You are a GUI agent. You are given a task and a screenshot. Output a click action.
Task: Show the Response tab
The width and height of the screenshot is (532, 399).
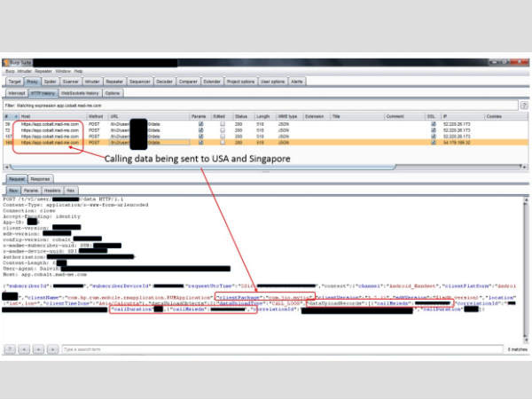click(x=41, y=178)
